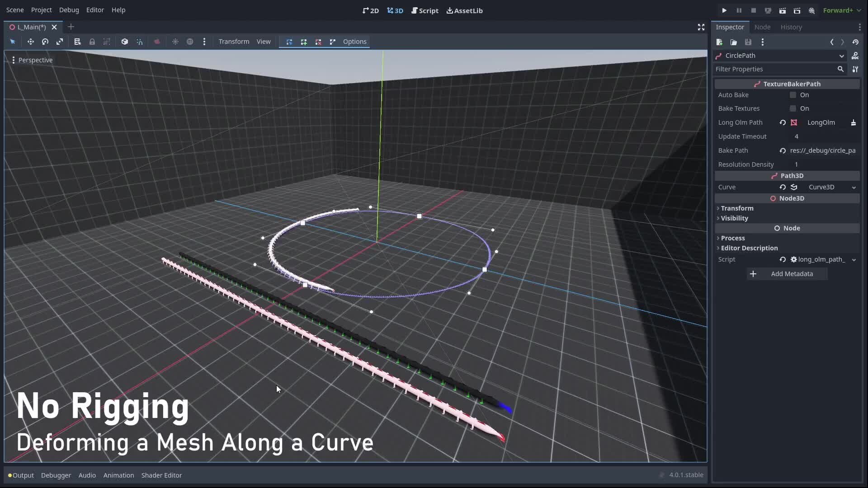Open the Curve3D property dropdown
Screen dimensions: 868x488
click(854, 187)
